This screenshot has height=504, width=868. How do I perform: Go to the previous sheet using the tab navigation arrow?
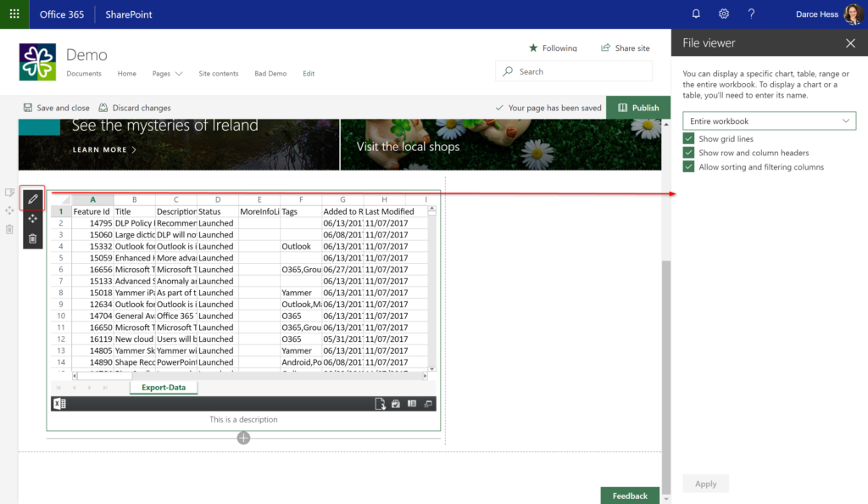click(74, 388)
